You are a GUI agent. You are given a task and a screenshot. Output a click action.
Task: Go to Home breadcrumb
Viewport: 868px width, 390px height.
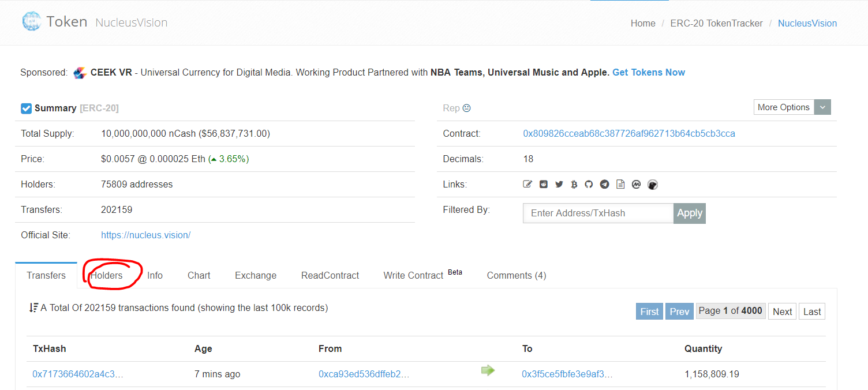643,23
